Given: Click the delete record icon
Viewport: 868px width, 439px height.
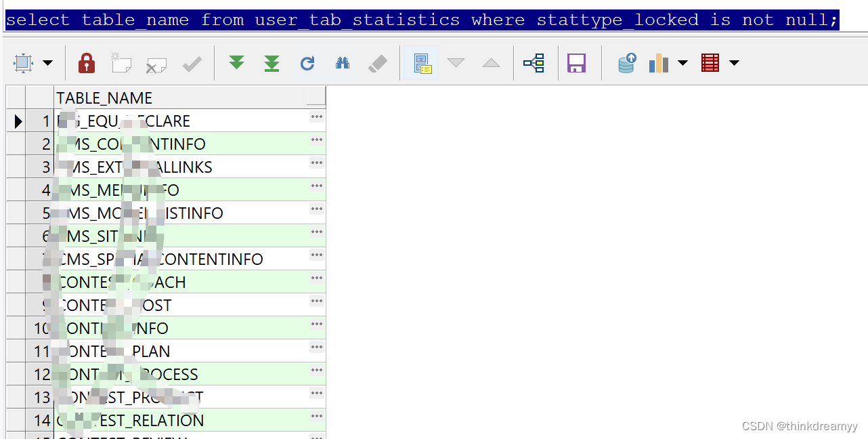Looking at the screenshot, I should [156, 65].
